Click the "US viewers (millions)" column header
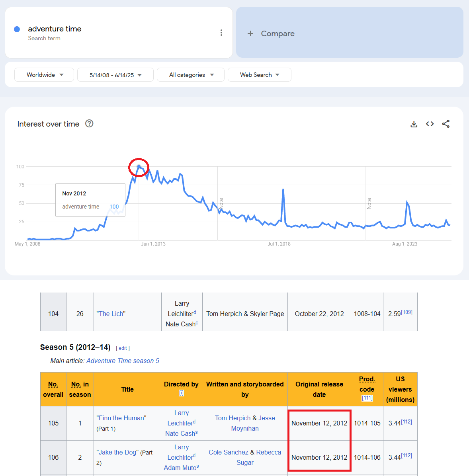Viewport: 469px width, 476px height. (401, 390)
